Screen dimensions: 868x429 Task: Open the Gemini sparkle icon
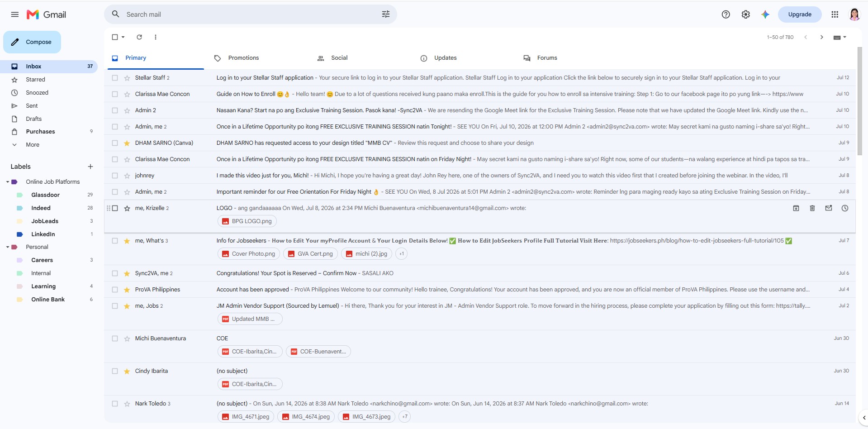click(765, 14)
